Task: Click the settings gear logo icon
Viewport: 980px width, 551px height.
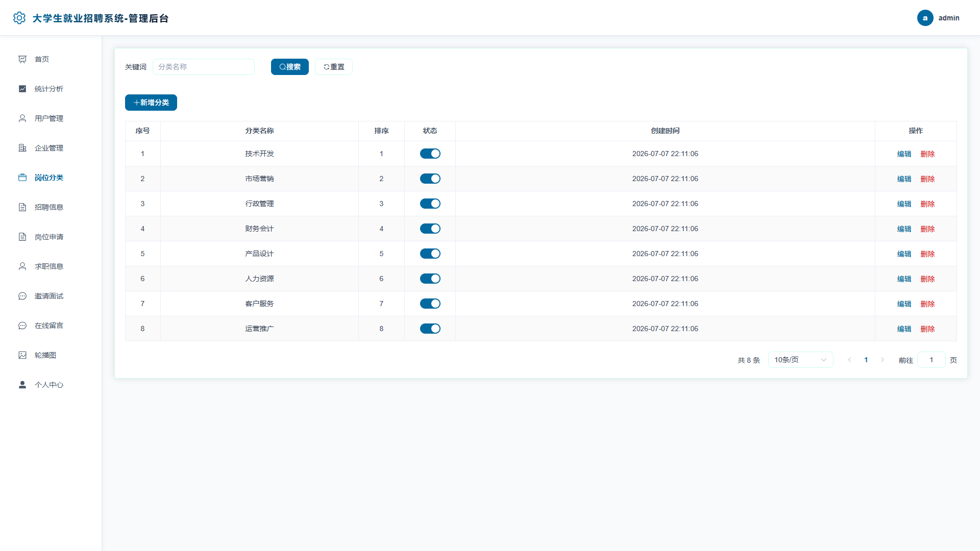Action: click(19, 18)
